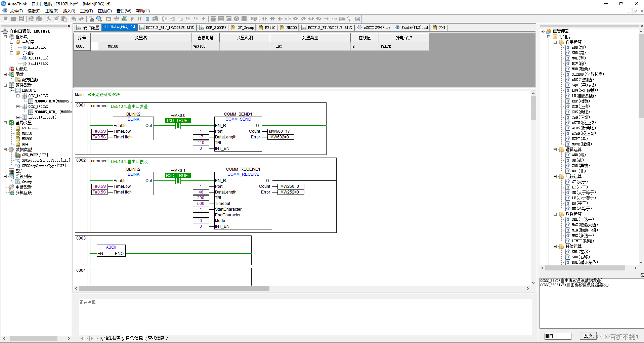Select Main(PRG) in the project tree
Image resolution: width=644 pixels, height=343 pixels.
37,47
